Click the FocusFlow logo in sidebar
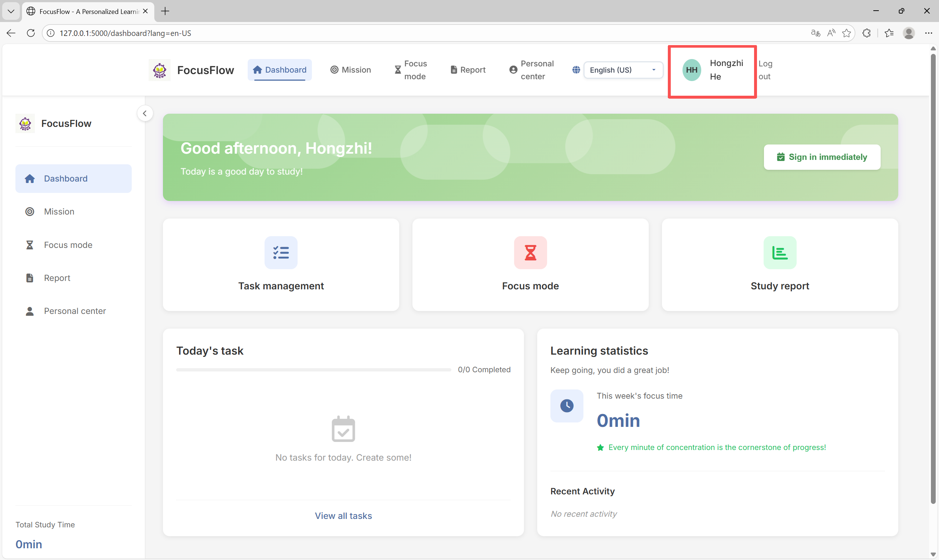This screenshot has height=560, width=939. pyautogui.click(x=25, y=123)
